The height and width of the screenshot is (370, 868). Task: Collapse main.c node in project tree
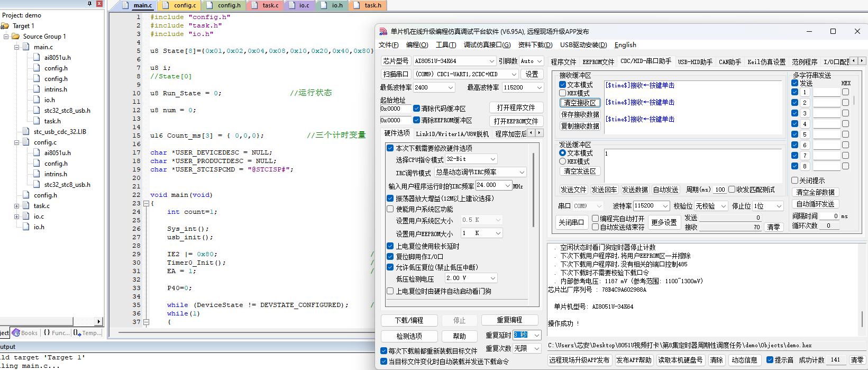pos(16,47)
